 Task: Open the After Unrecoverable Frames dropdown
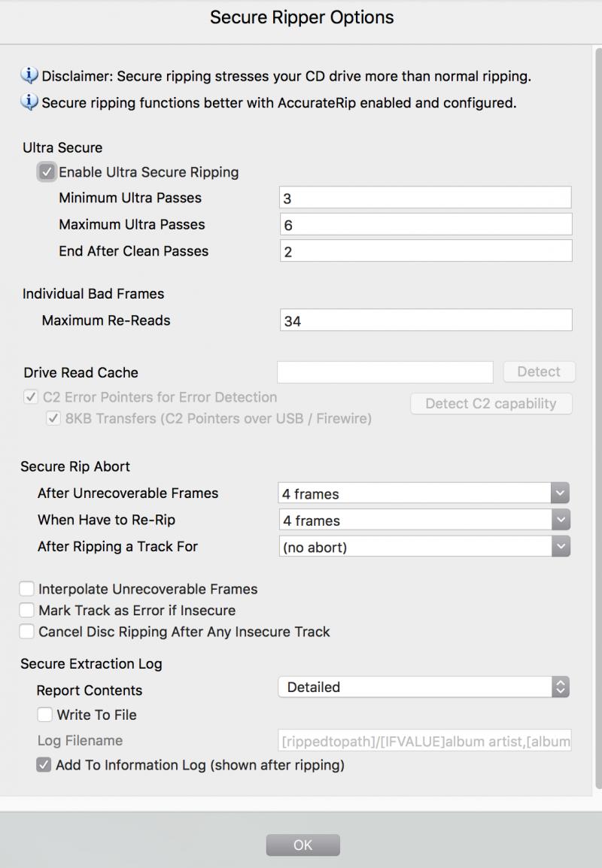pos(423,493)
